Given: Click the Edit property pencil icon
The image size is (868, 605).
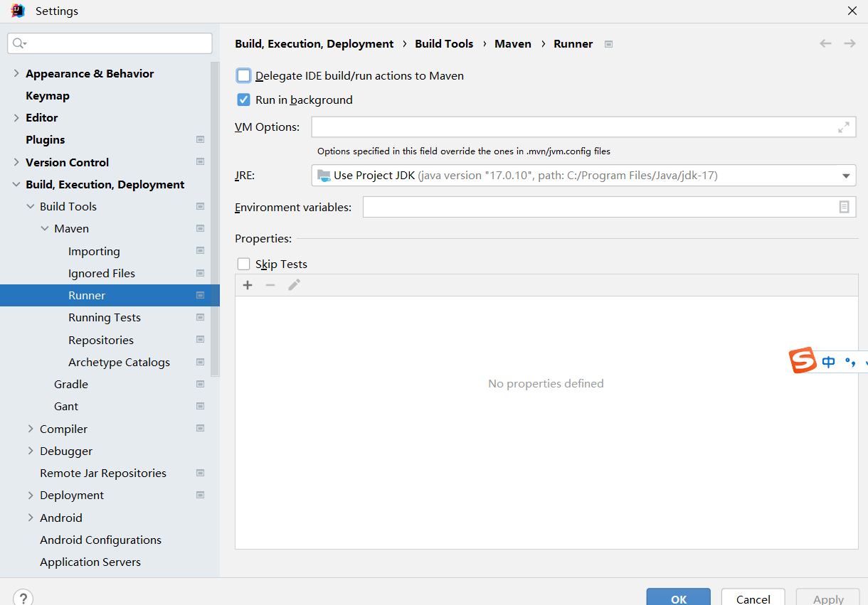Looking at the screenshot, I should click(x=294, y=285).
